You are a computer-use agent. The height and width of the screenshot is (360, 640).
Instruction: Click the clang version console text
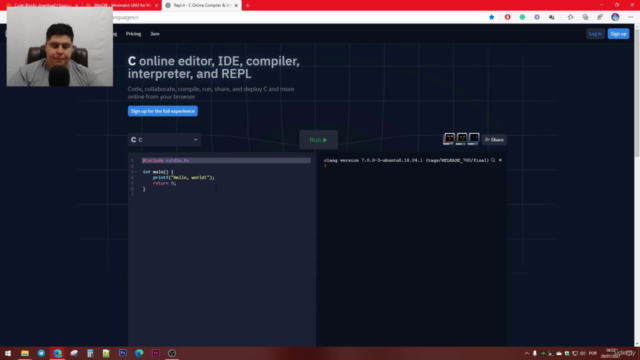tap(406, 160)
